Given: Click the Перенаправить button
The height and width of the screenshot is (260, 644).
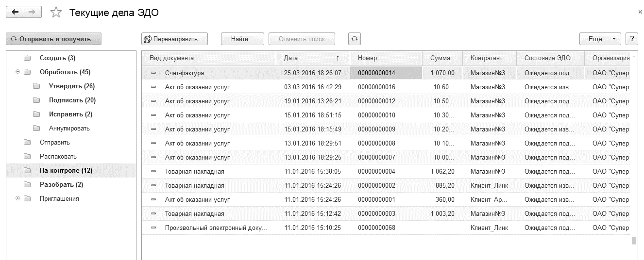Looking at the screenshot, I should click(175, 39).
